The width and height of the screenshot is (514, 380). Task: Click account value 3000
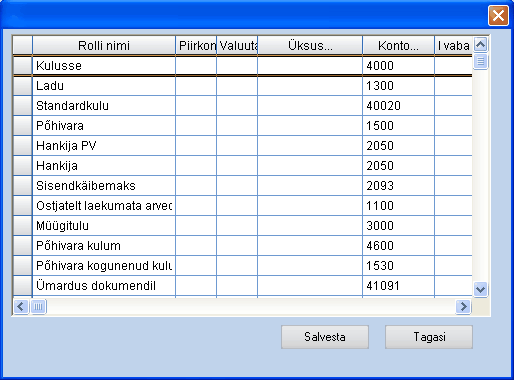click(x=399, y=226)
